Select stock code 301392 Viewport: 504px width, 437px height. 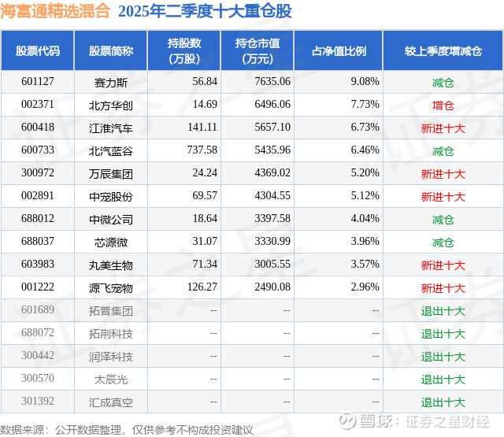click(38, 401)
